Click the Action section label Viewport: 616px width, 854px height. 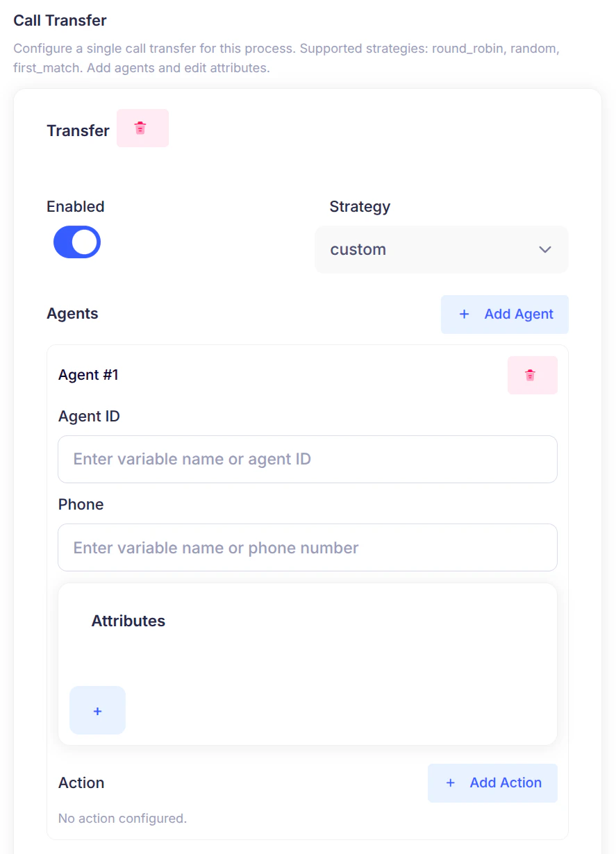point(81,782)
